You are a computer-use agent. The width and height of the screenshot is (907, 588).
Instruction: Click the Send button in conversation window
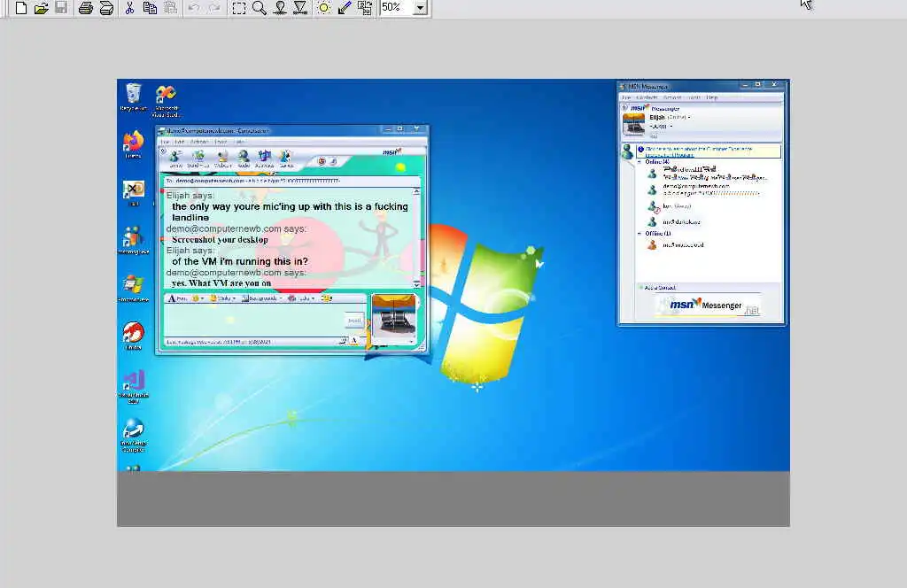(x=354, y=320)
